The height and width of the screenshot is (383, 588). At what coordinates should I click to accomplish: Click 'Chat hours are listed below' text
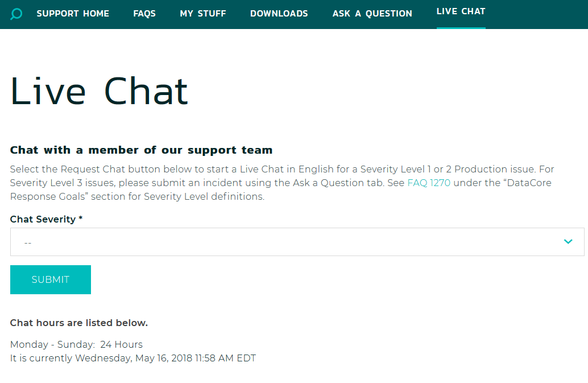pyautogui.click(x=78, y=323)
